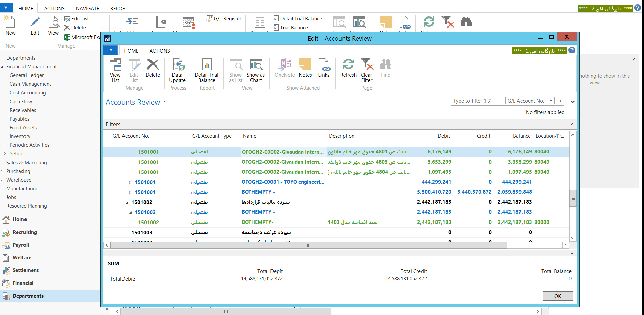Viewport: 644px width, 315px height.
Task: Collapse account 1501002 black row
Action: tap(127, 202)
